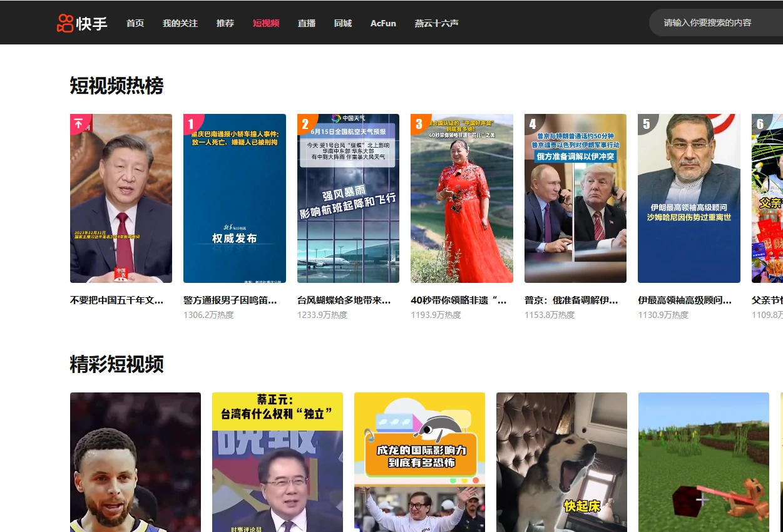Viewport: 783px width, 532px height.
Task: Visit the AcFun link in the header
Action: pos(383,23)
